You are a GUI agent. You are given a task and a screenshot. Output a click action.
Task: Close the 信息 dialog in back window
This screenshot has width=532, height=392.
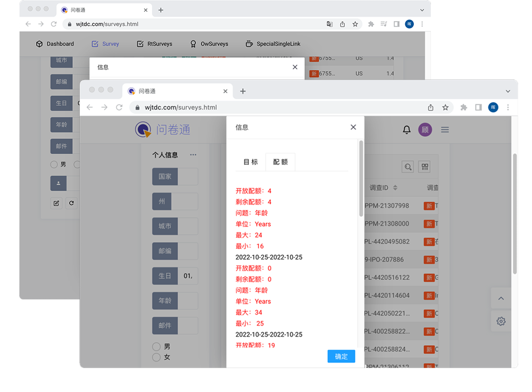pos(295,67)
